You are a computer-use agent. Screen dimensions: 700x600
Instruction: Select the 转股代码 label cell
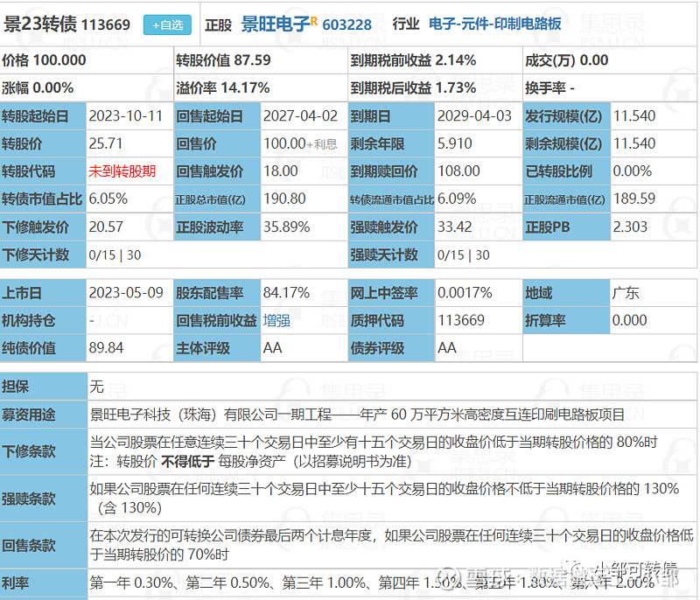[43, 171]
